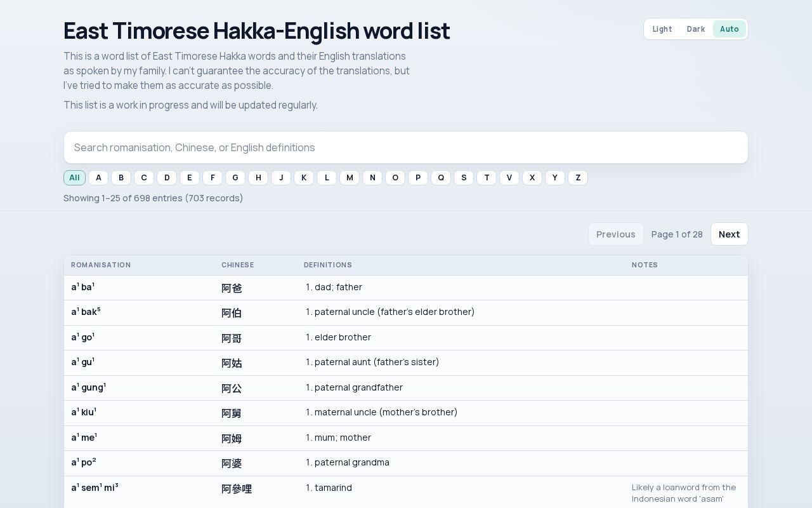Go to the Next page
This screenshot has width=812, height=508.
[730, 234]
